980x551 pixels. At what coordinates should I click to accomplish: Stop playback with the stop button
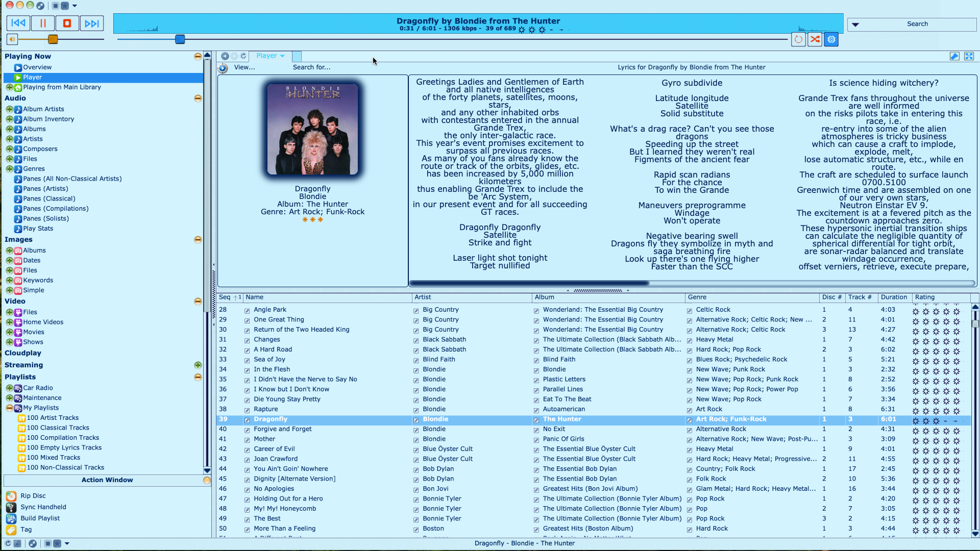point(67,23)
